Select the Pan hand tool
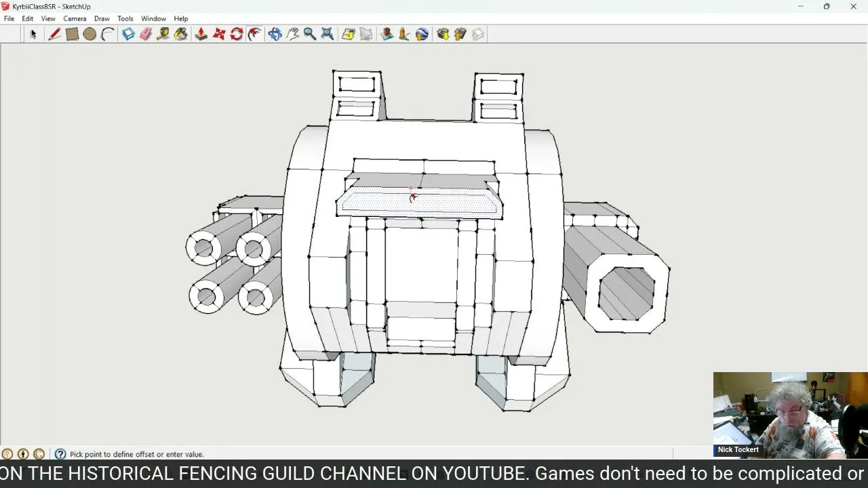The height and width of the screenshot is (488, 868). coord(292,34)
